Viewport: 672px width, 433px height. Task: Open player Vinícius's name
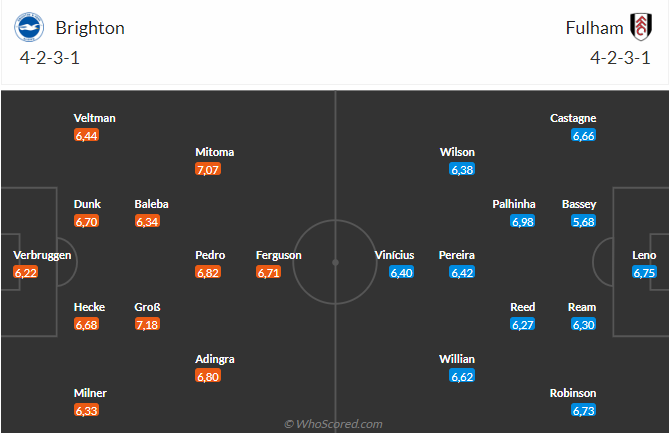(x=394, y=255)
